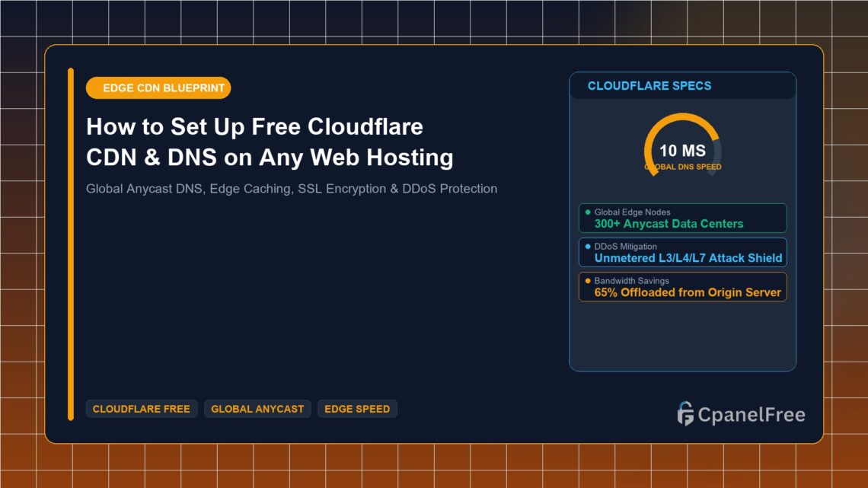Viewport: 868px width, 488px height.
Task: Click the Bandwidth Savings label
Action: pyautogui.click(x=632, y=280)
